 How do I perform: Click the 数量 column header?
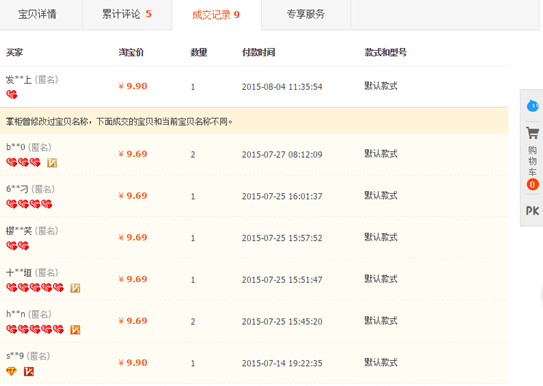199,52
